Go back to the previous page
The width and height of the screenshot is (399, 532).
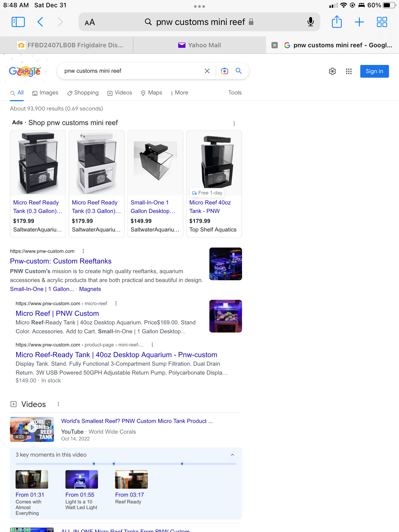40,22
